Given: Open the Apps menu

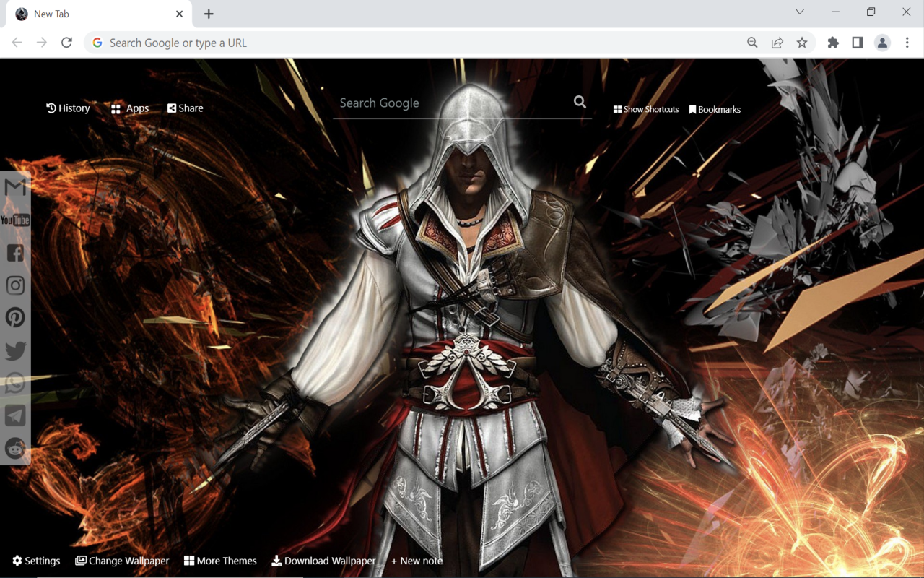Looking at the screenshot, I should [x=130, y=108].
